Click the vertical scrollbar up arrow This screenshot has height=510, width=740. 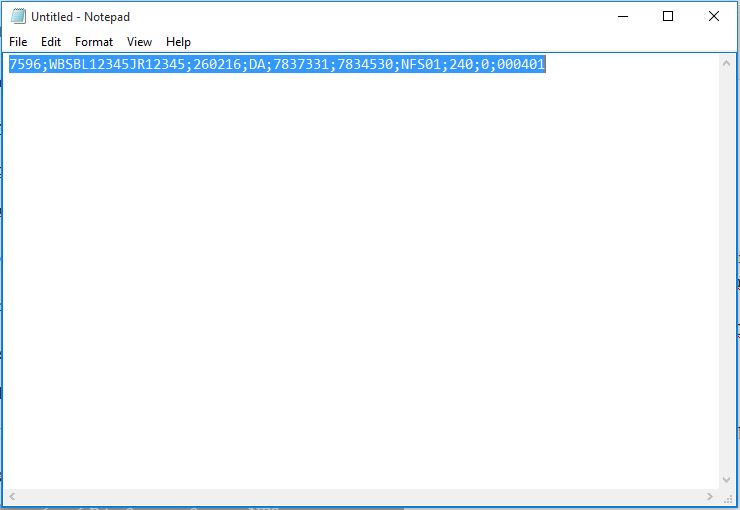(729, 62)
